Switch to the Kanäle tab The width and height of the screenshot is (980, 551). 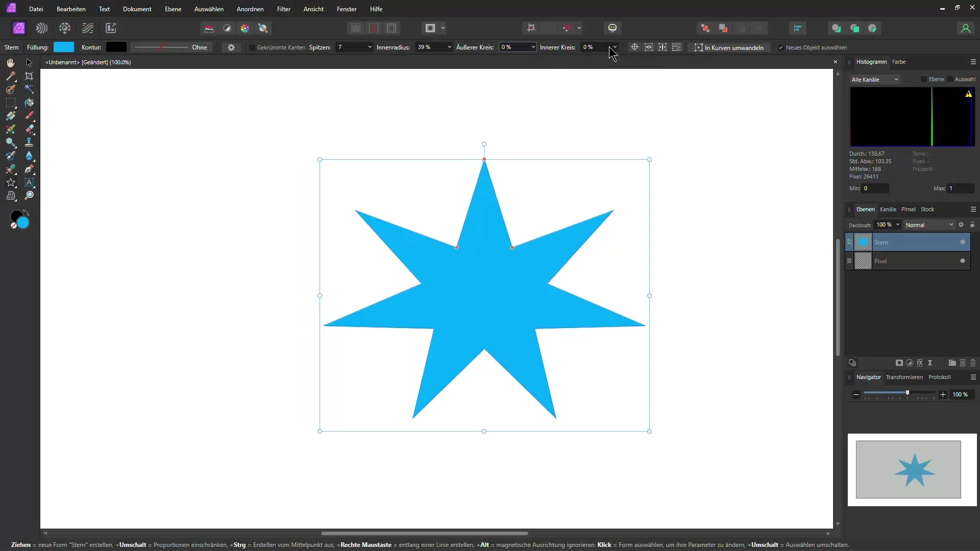pyautogui.click(x=888, y=209)
